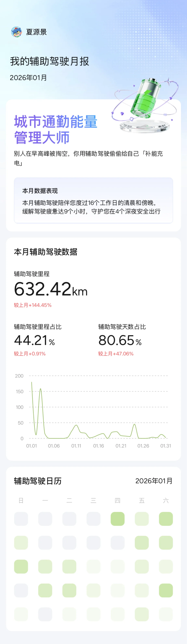Screen dimensions: 187x644
Task: Select the last-row Friday calendar cell
Action: (x=142, y=614)
